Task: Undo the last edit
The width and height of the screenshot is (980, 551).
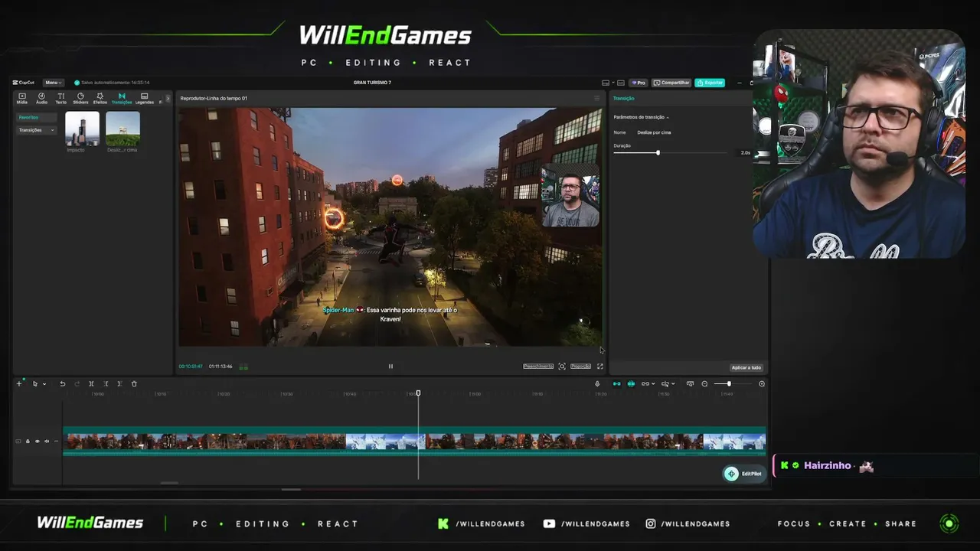Action: point(63,383)
